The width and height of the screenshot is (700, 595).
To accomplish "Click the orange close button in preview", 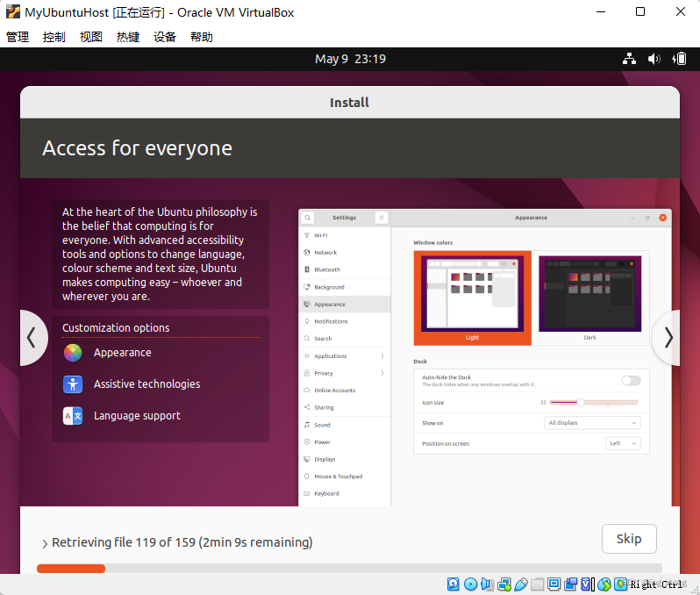I will (663, 218).
